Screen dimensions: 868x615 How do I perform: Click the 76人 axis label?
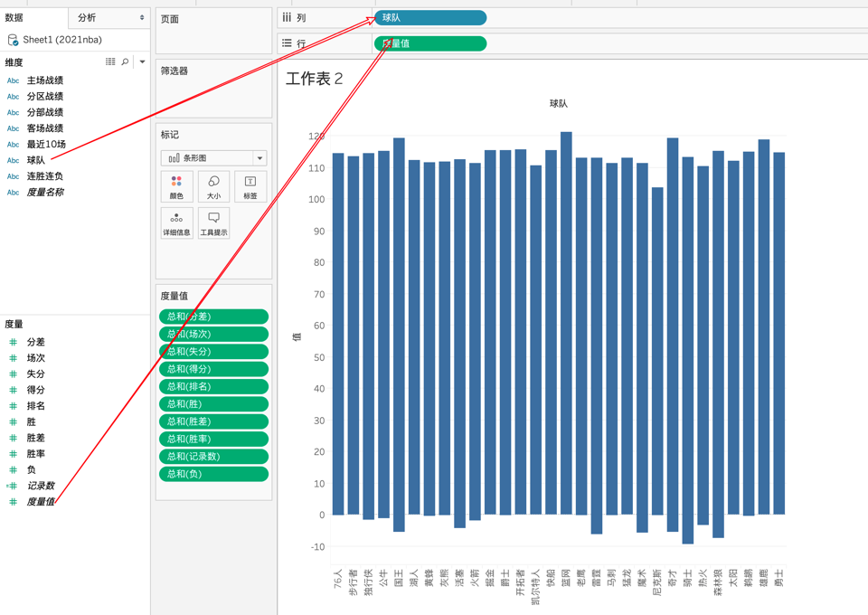click(x=338, y=578)
